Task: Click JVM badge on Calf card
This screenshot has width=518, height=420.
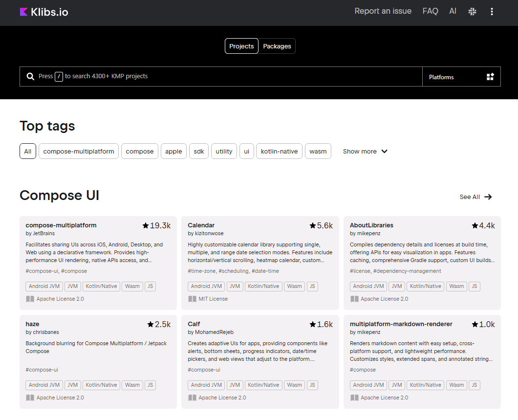Action: [235, 385]
